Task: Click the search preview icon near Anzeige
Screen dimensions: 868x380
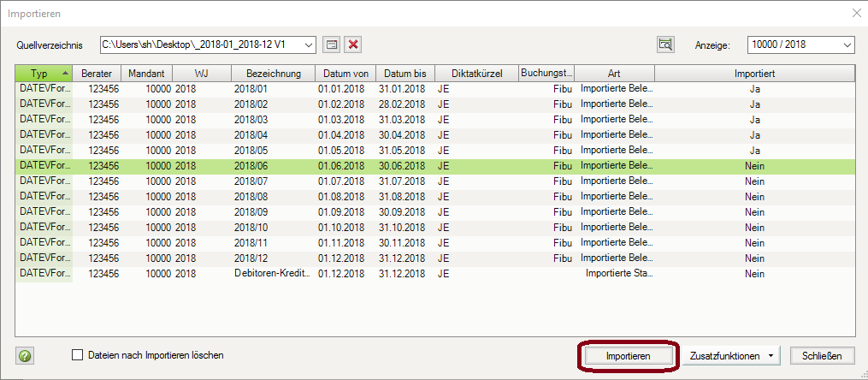Action: [x=665, y=45]
